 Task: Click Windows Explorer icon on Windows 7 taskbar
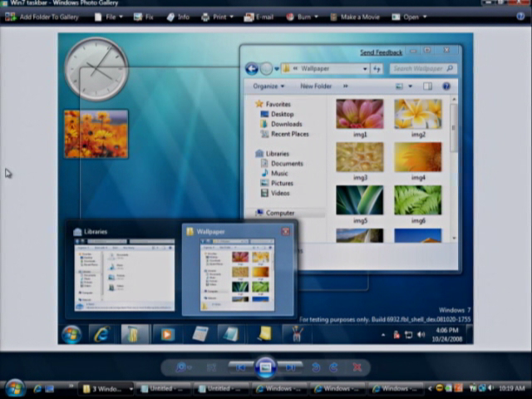135,334
